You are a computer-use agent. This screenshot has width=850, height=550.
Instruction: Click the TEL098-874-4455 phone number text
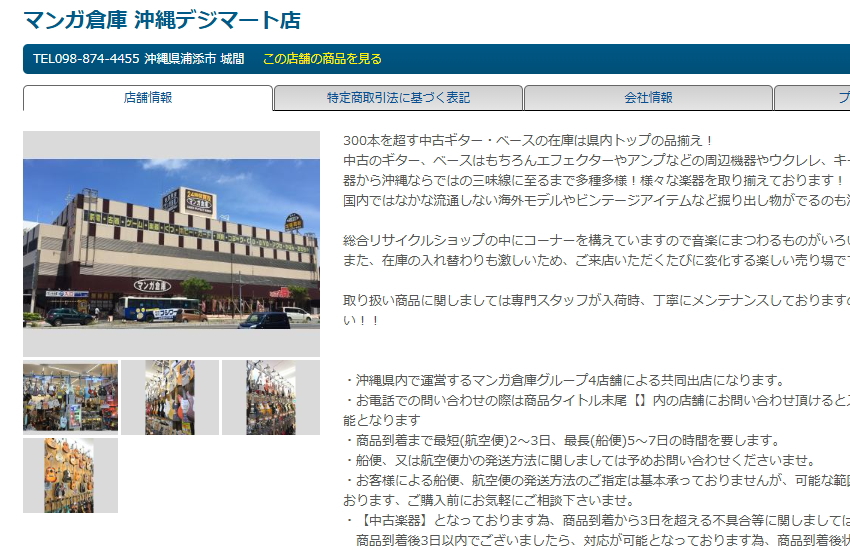[86, 59]
